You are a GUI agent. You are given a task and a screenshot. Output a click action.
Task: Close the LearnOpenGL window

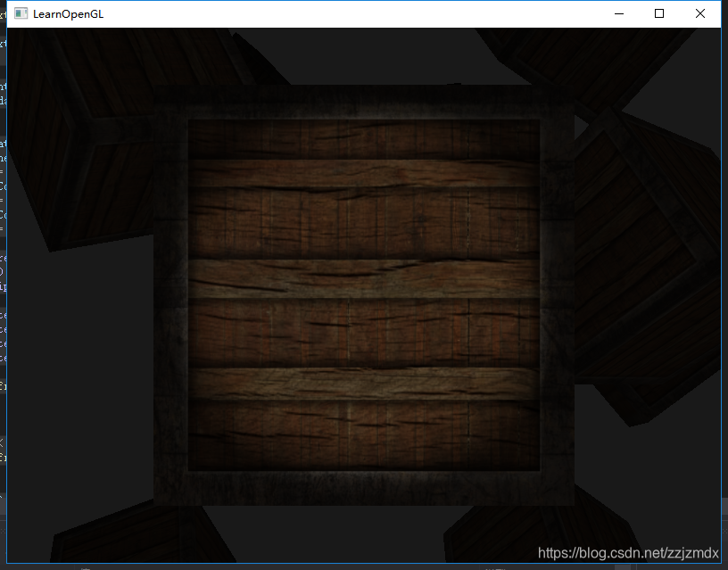[x=700, y=14]
